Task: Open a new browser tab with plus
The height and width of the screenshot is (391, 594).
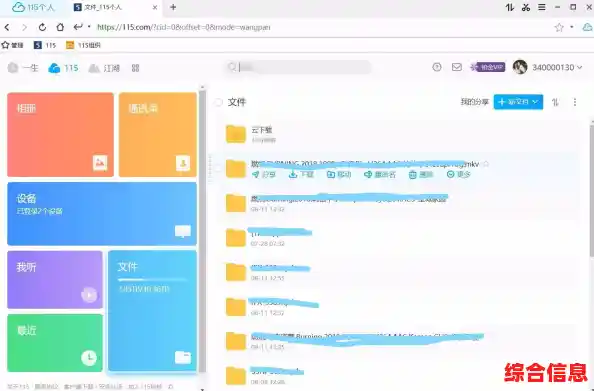Action: 173,7
